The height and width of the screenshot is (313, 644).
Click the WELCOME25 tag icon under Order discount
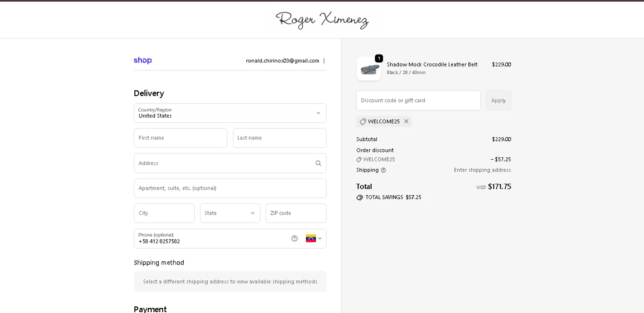359,160
